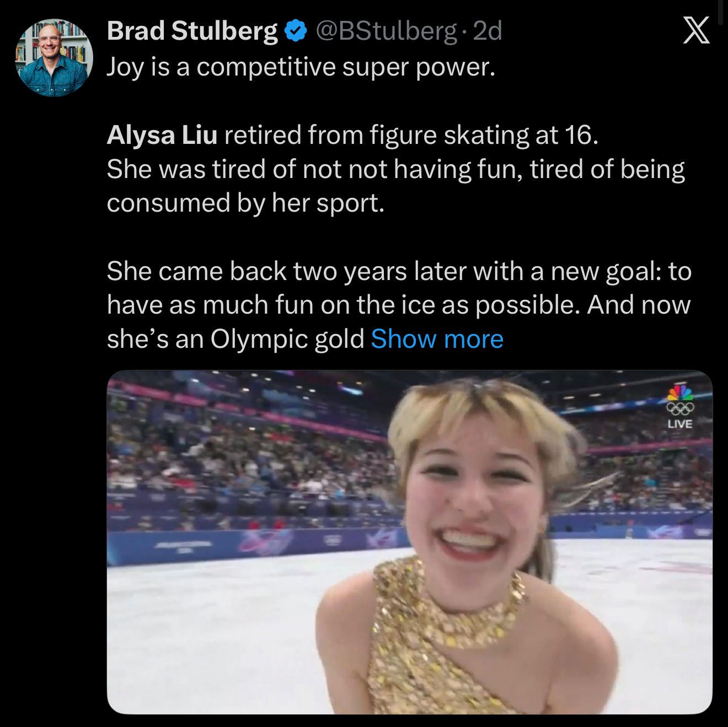Click the bold Alysa Liu name

coord(162,135)
